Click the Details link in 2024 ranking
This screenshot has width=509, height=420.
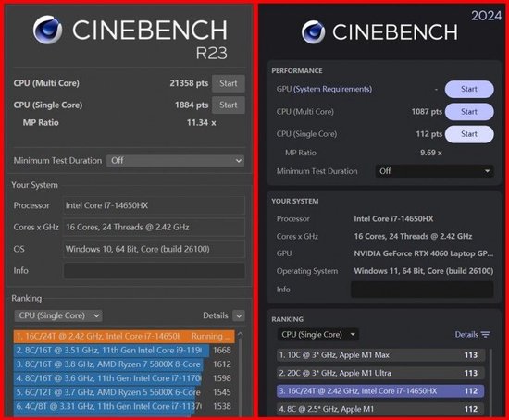[466, 335]
